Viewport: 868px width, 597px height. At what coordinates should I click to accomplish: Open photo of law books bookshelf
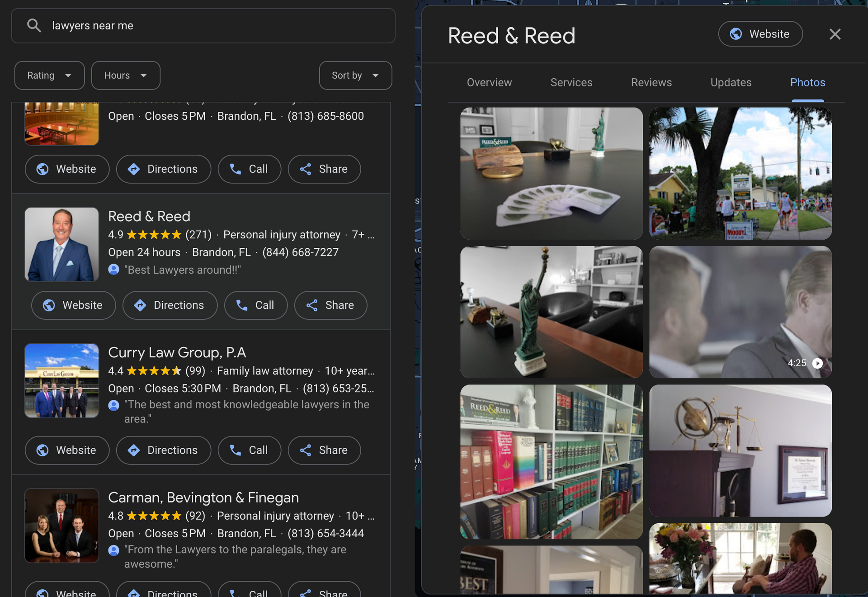coord(552,462)
